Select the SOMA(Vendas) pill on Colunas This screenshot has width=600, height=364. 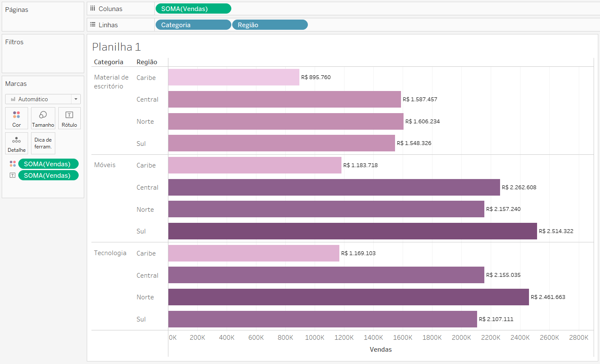(x=193, y=9)
